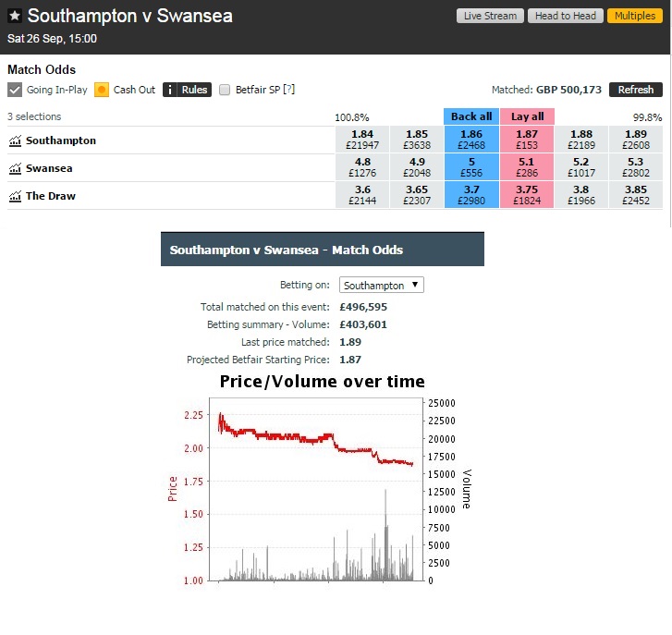Open The Draw price chart icon
This screenshot has width=672, height=635.
point(15,196)
